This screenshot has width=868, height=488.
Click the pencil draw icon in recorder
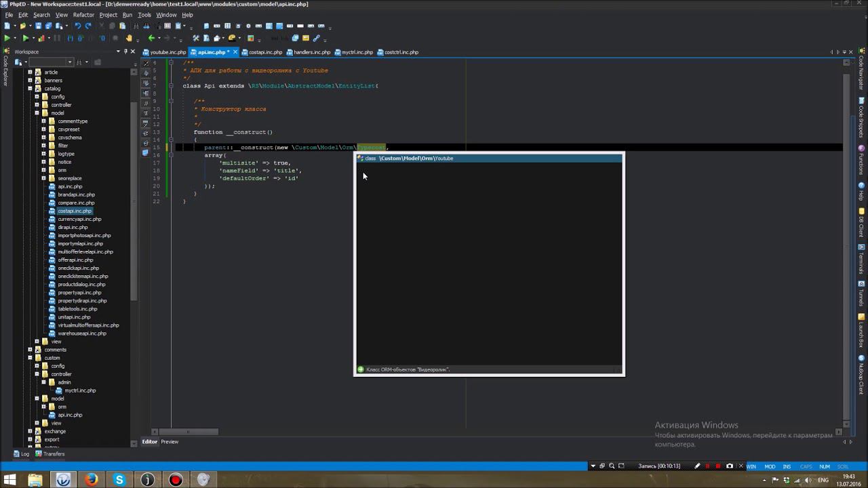697,466
